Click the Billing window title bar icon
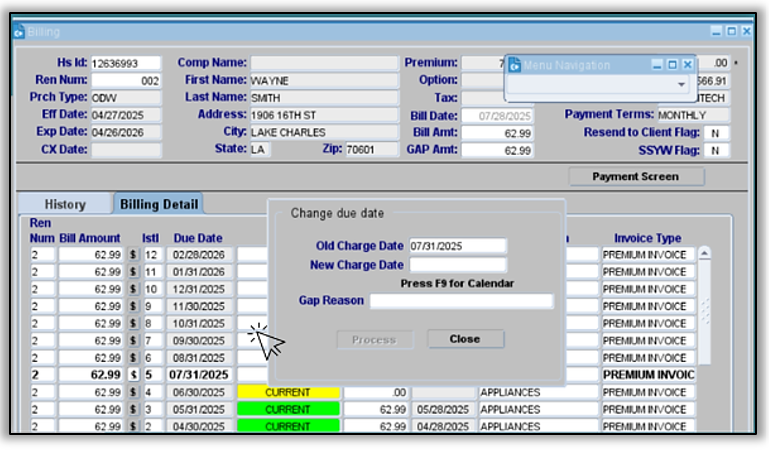Screen dimensions: 769x451 click(18, 32)
